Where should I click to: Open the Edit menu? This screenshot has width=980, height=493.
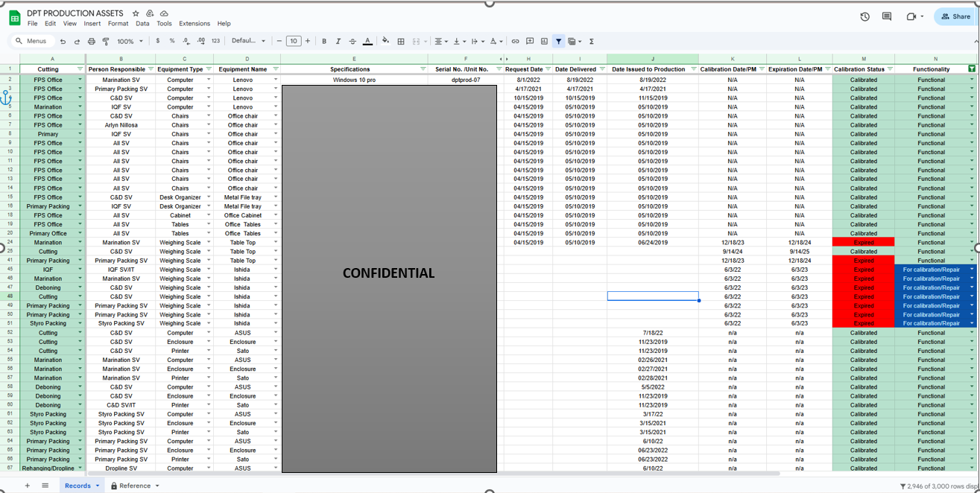50,24
